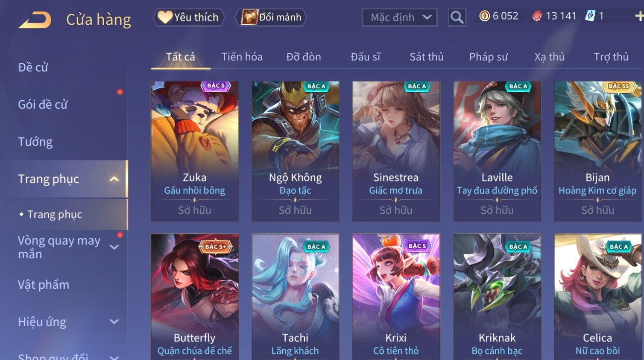Switch to the Tiến hóa tab
This screenshot has height=360, width=644.
coord(242,57)
